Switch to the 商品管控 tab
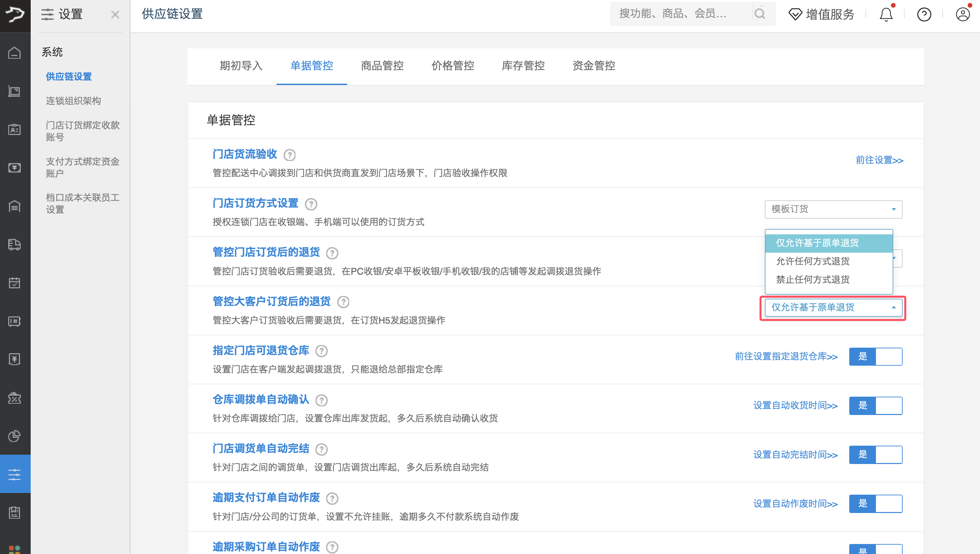The image size is (980, 554). point(382,66)
